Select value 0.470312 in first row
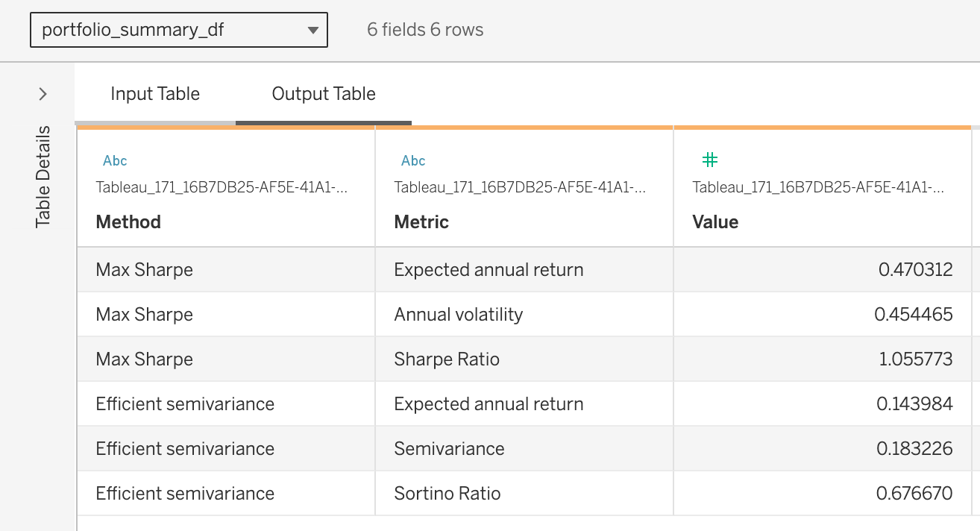Screen dimensions: 980x531 tap(915, 270)
